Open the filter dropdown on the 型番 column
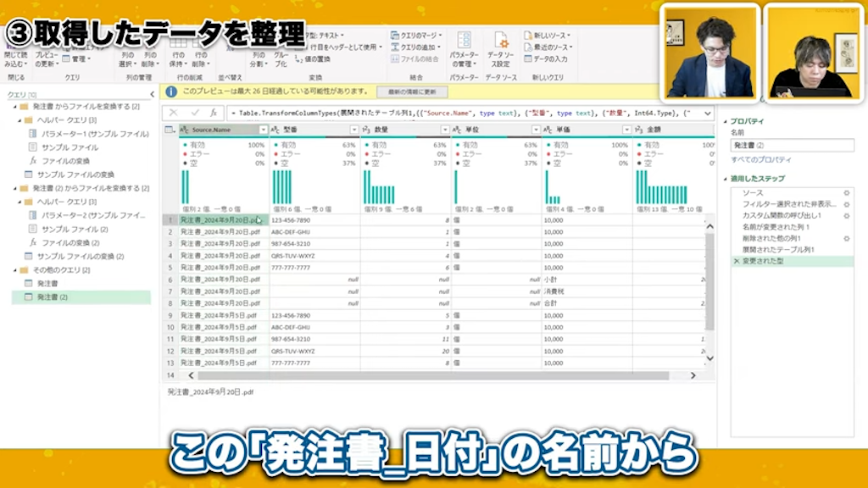This screenshot has width=868, height=488. pyautogui.click(x=353, y=130)
